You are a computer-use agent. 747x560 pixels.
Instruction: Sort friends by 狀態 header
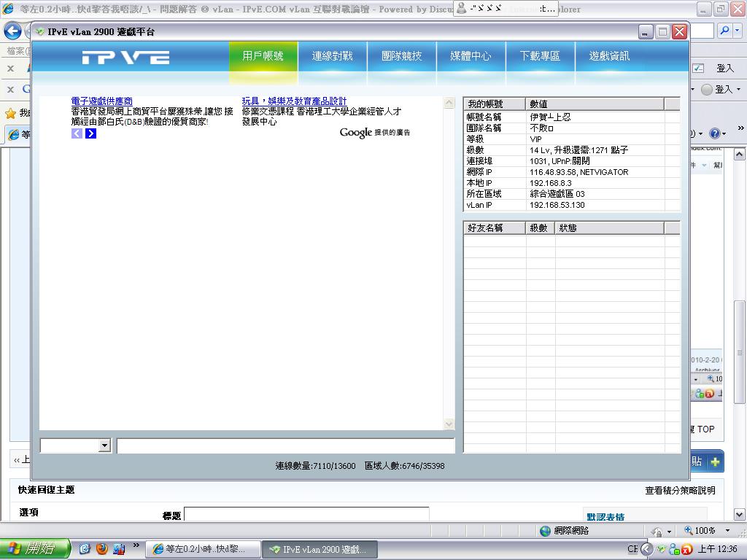609,228
